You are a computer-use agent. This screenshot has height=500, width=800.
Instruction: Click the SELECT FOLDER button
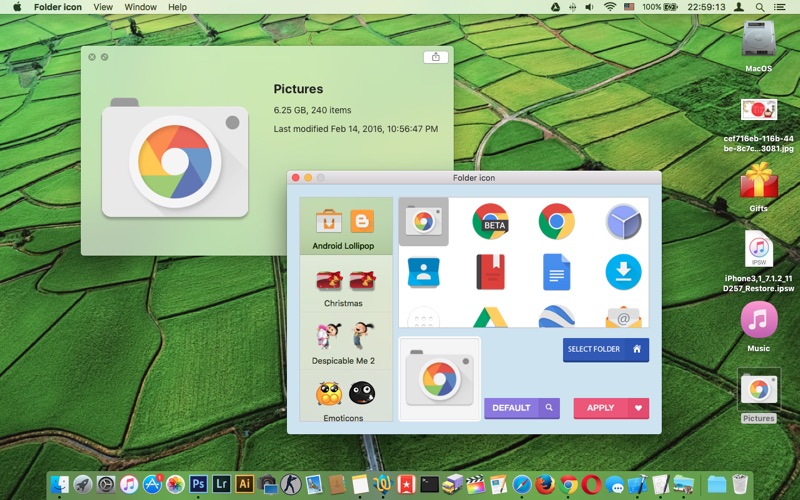tap(606, 349)
